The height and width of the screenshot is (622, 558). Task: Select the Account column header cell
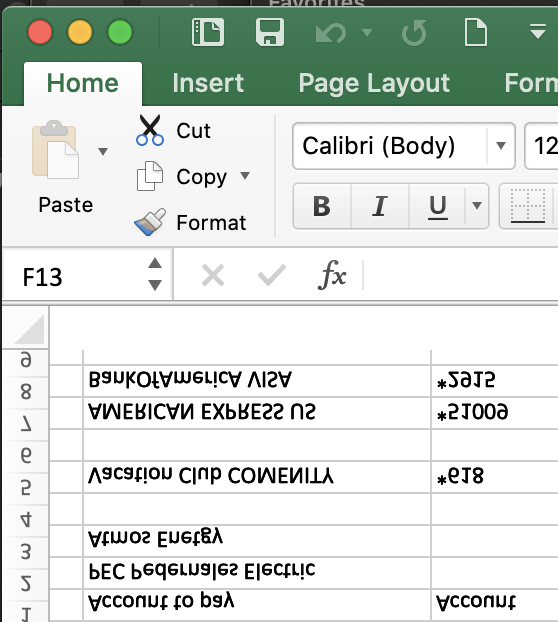[x=495, y=605]
